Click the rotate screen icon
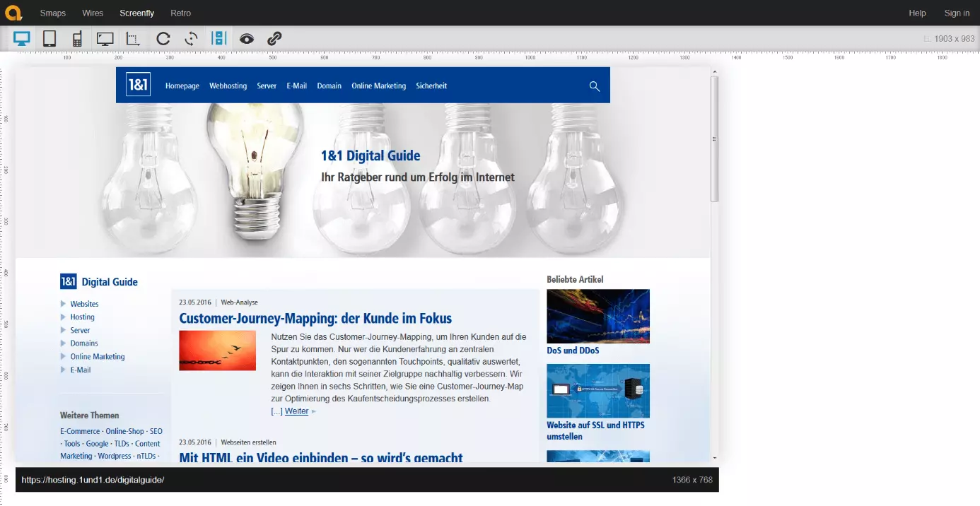The image size is (980, 506). click(x=191, y=39)
